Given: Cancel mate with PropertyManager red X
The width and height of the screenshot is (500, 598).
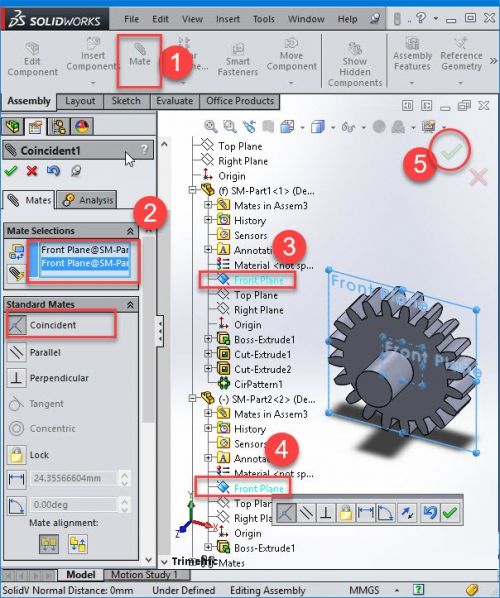Looking at the screenshot, I should tap(32, 170).
